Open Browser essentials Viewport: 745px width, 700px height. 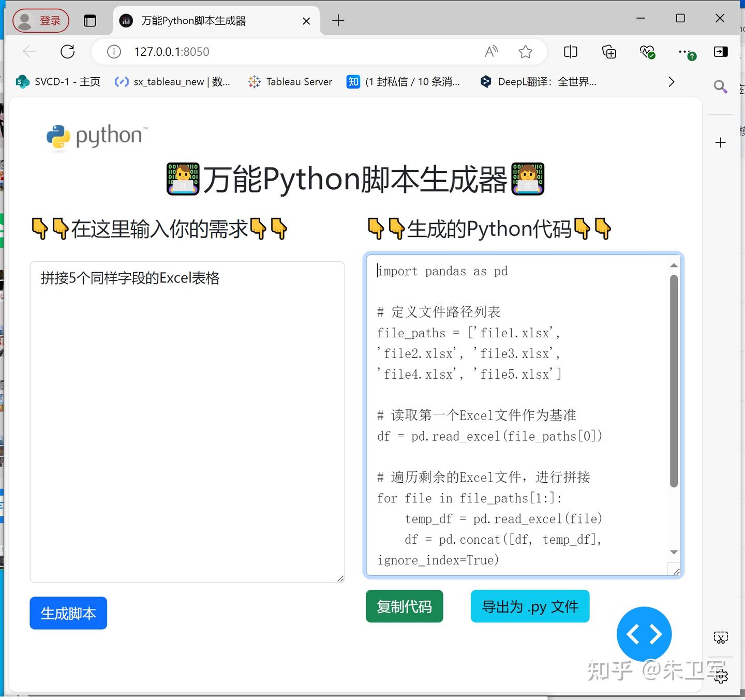(647, 52)
